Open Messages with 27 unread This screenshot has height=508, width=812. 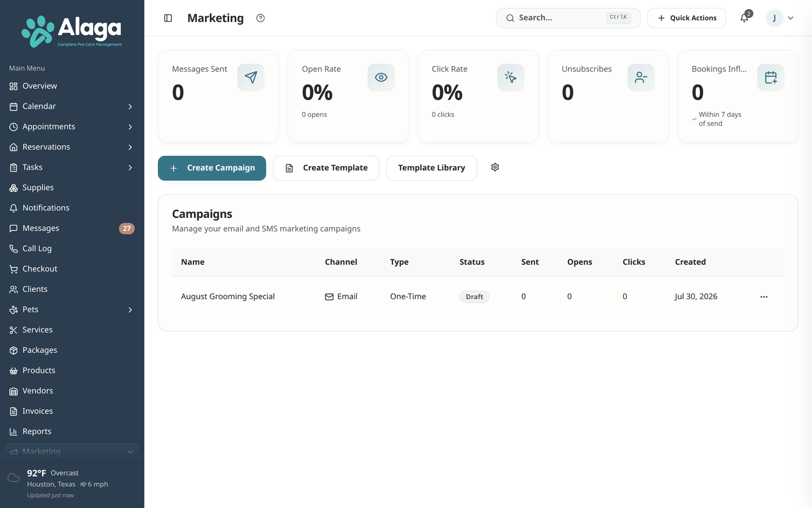72,229
